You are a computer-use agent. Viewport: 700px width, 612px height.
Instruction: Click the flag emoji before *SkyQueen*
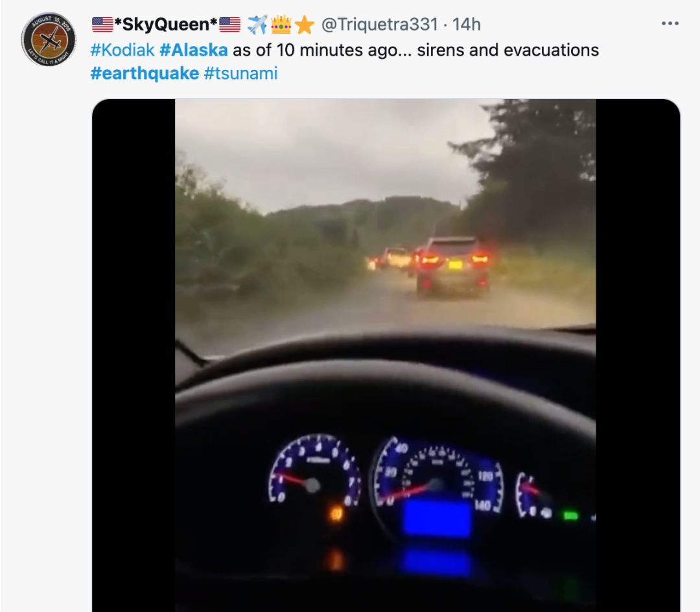click(102, 25)
